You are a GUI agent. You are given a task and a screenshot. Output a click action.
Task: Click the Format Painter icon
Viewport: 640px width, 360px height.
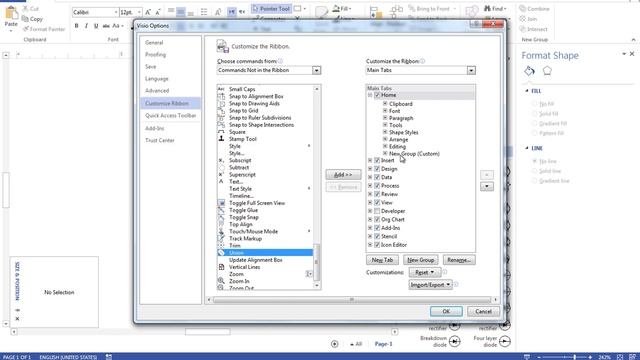25,29
